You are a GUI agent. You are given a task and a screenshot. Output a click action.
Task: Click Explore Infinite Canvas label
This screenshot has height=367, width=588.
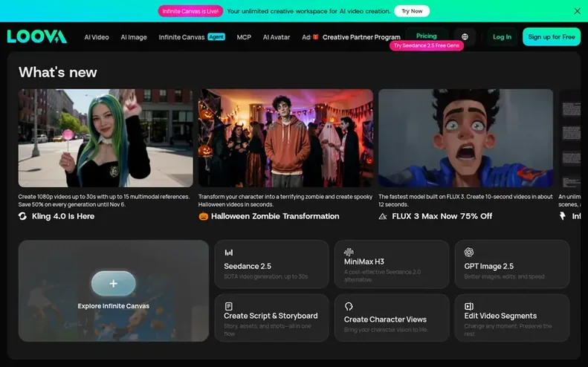pyautogui.click(x=113, y=306)
